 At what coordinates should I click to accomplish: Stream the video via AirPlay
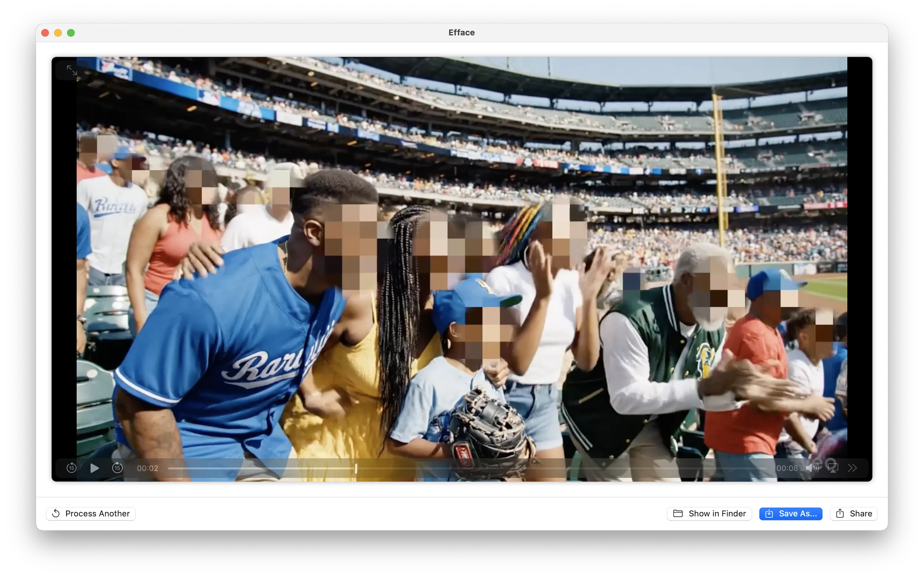tap(833, 468)
